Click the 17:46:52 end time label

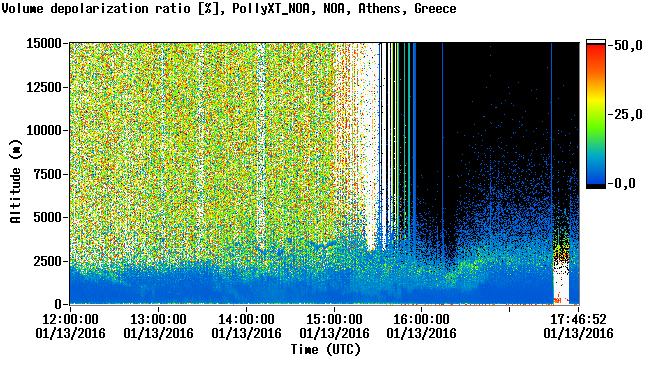[578, 319]
